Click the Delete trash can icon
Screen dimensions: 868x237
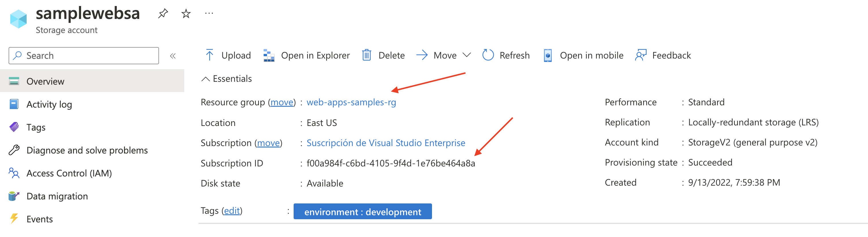point(367,55)
